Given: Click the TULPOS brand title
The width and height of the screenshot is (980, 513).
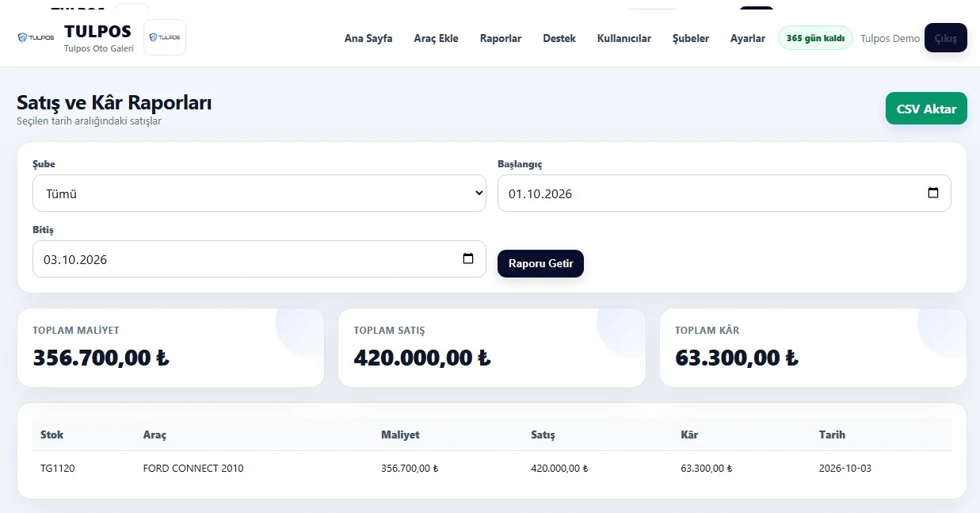Looking at the screenshot, I should click(x=97, y=32).
